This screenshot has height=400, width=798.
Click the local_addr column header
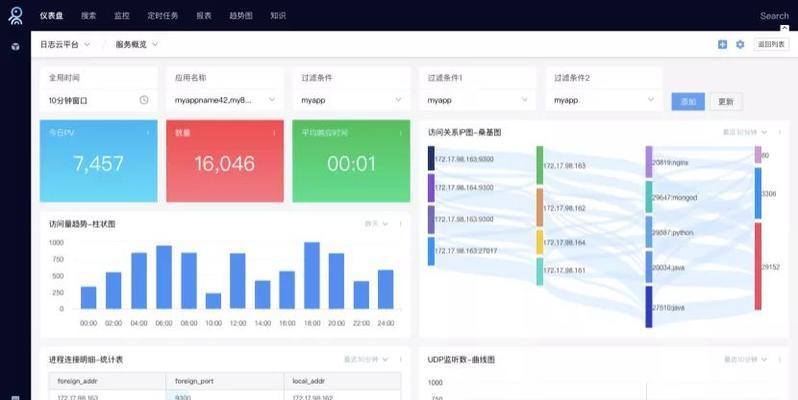(x=343, y=381)
